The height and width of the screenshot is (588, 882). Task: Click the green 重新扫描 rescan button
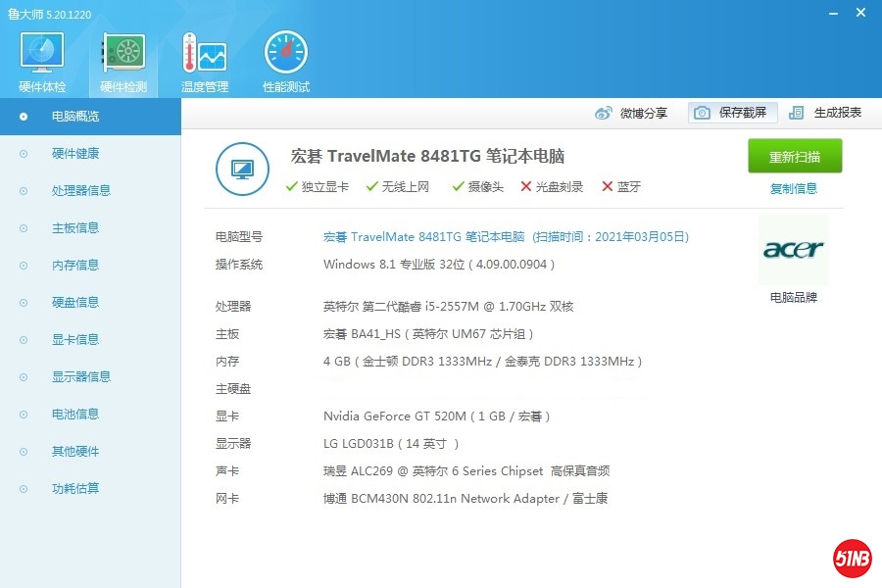point(795,157)
